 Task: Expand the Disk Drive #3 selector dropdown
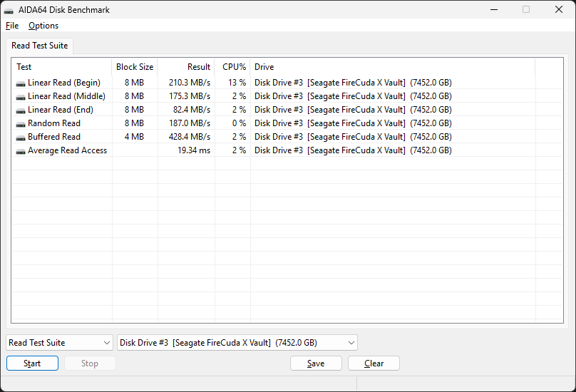[237, 343]
